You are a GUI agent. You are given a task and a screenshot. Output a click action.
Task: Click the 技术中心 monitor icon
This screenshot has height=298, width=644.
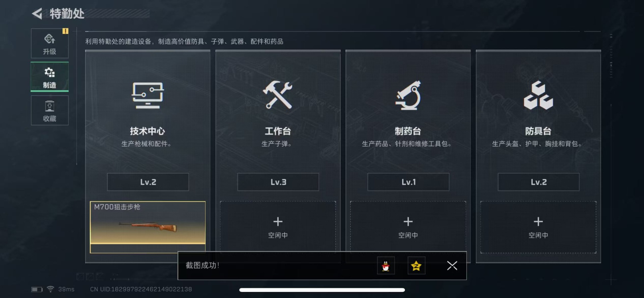click(x=148, y=95)
